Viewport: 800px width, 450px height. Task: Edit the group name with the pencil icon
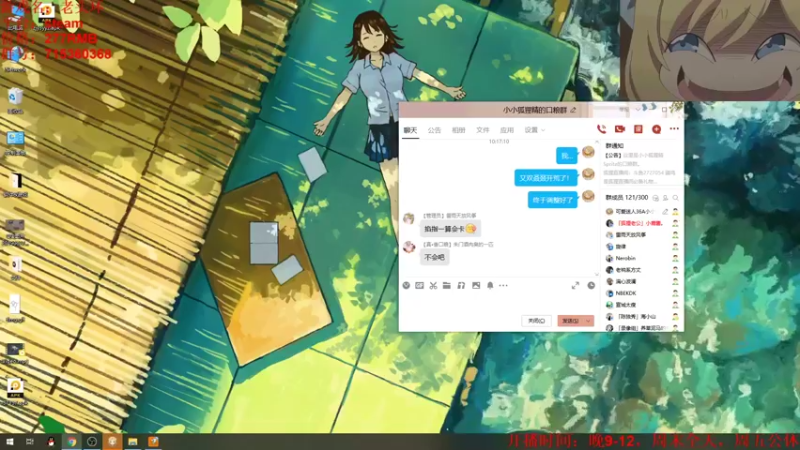(x=573, y=110)
